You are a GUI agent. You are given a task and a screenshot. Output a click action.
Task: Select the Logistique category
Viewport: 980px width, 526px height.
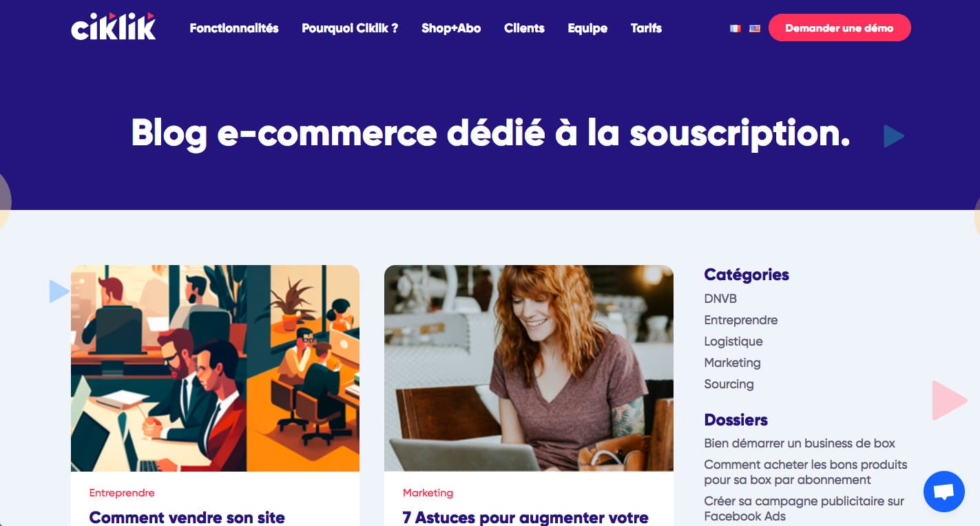point(733,341)
